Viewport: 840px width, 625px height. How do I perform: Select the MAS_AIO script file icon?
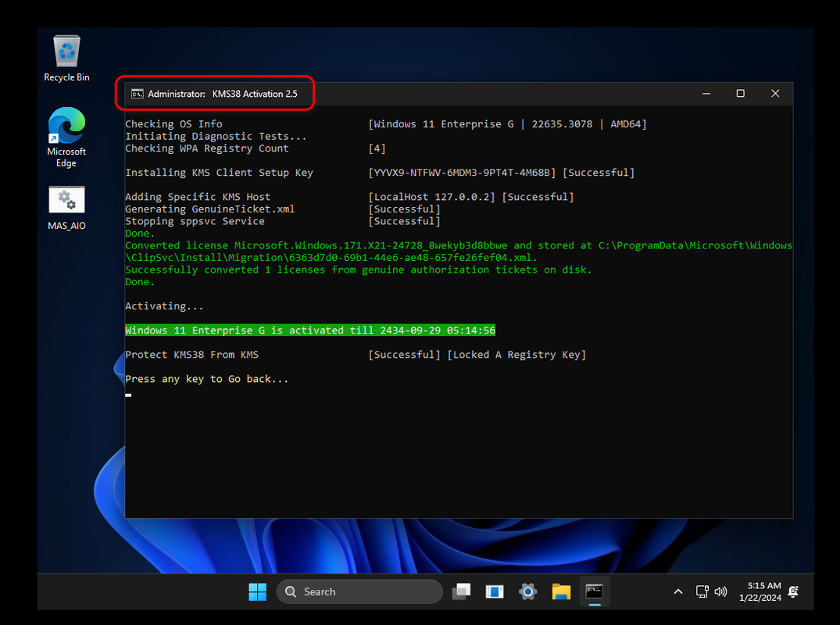pyautogui.click(x=66, y=208)
